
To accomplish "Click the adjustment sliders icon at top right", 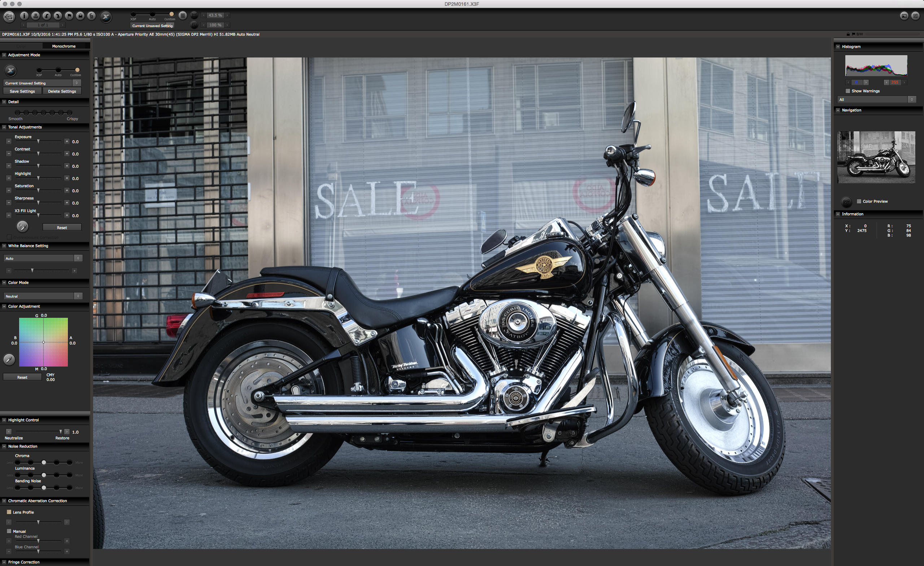I will pos(915,16).
